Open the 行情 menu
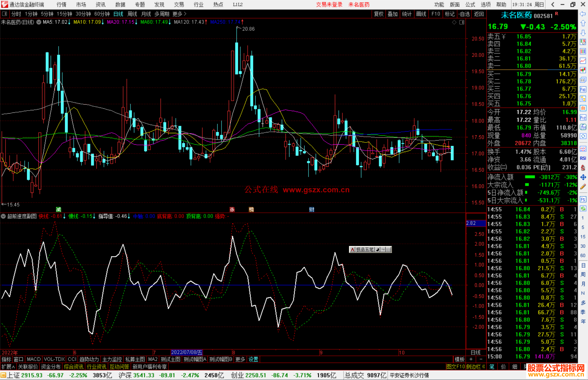 pyautogui.click(x=62, y=4)
